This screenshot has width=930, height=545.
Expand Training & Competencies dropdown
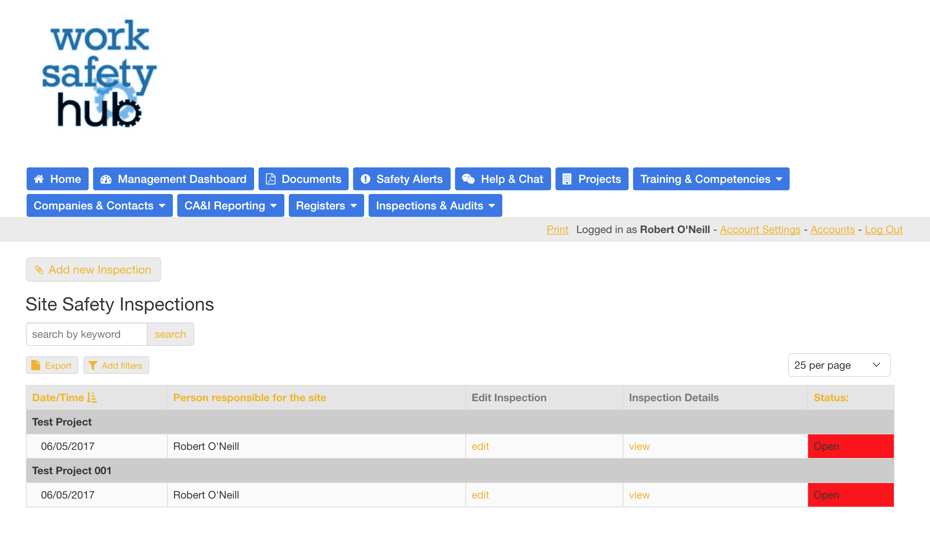click(710, 179)
